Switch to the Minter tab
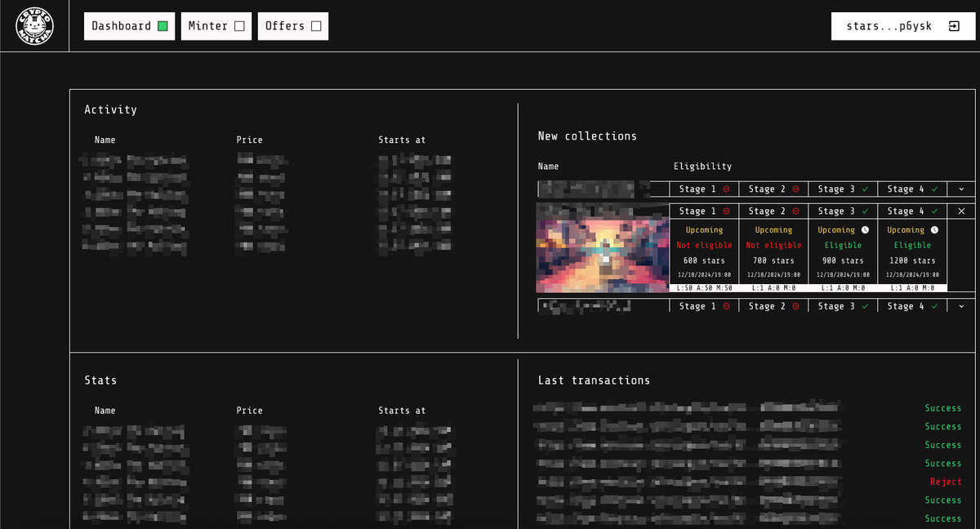This screenshot has width=980, height=529. tap(216, 26)
